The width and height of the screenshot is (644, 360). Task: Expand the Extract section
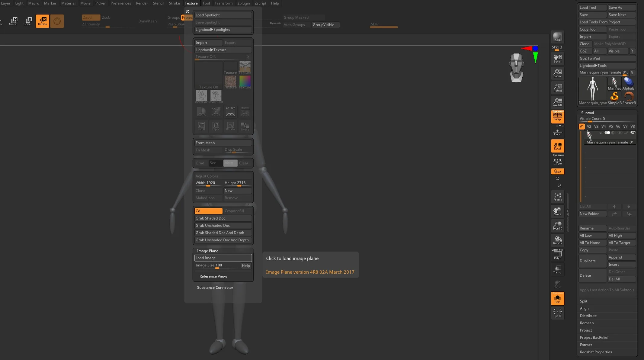(586, 345)
